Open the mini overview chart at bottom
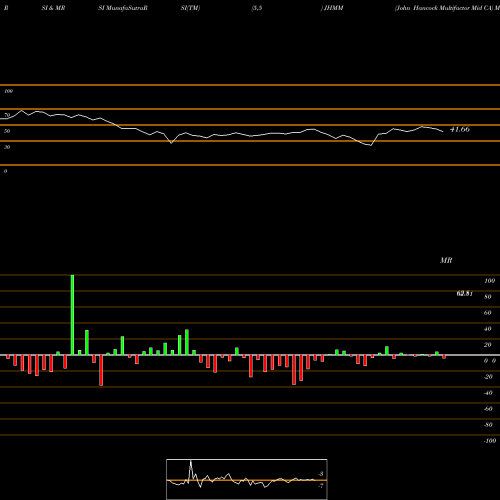This screenshot has height=500, width=500. [247, 479]
